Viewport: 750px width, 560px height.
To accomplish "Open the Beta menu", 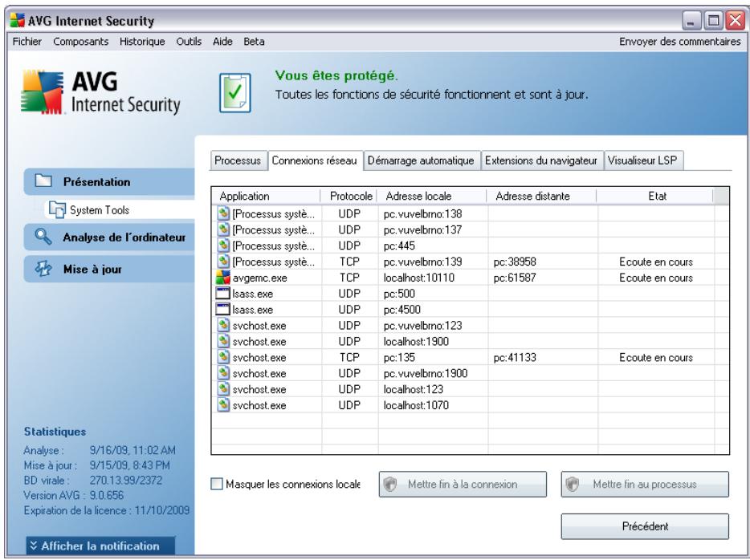I will click(x=254, y=42).
